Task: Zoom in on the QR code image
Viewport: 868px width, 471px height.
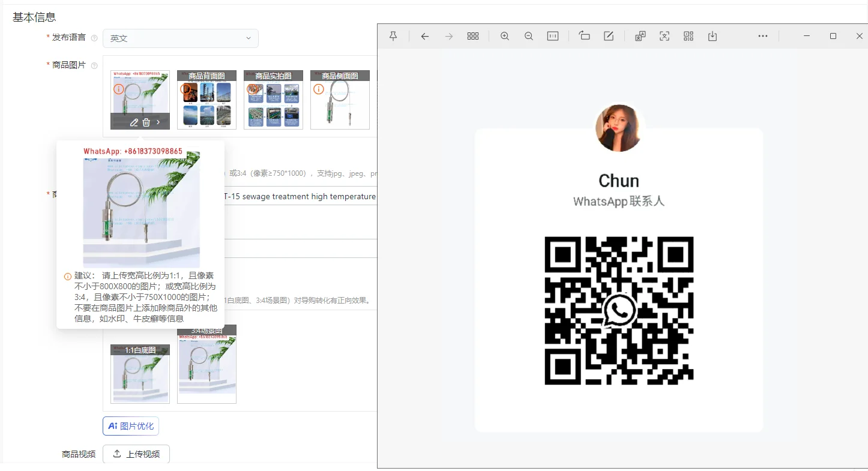Action: (x=505, y=36)
